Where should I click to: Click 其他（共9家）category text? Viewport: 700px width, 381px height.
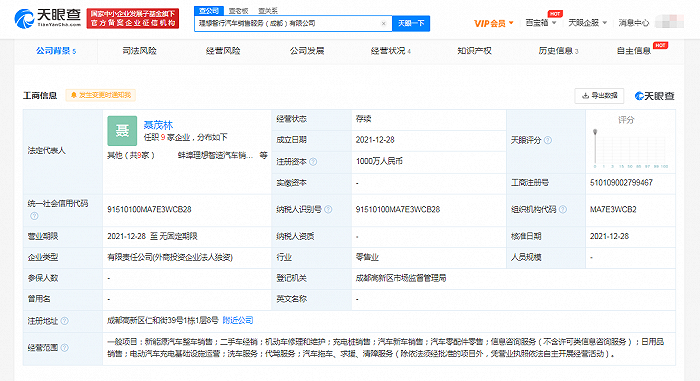[x=131, y=155]
